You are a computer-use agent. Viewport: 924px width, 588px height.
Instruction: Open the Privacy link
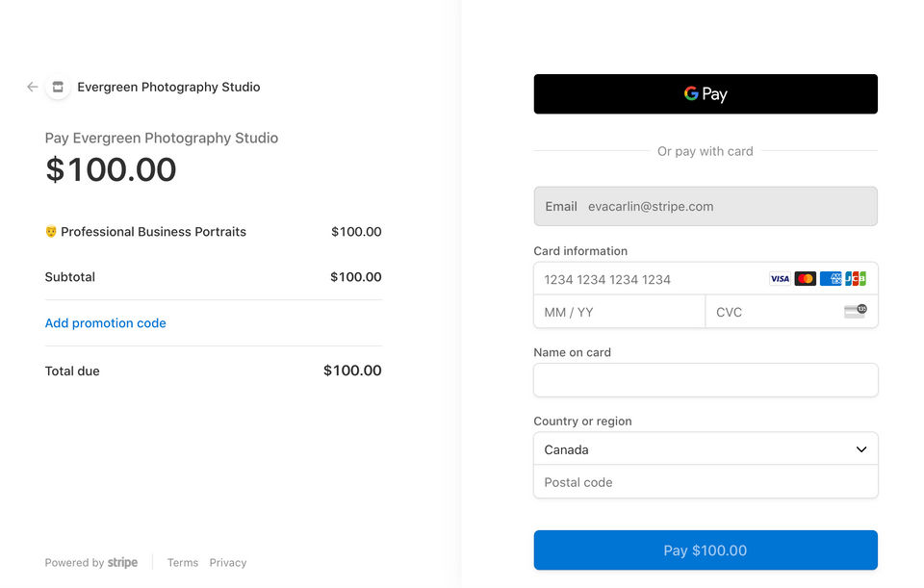click(x=228, y=563)
